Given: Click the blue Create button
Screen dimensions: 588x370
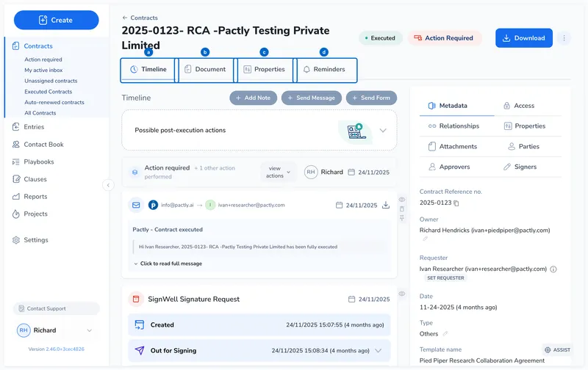Looking at the screenshot, I should click(57, 20).
